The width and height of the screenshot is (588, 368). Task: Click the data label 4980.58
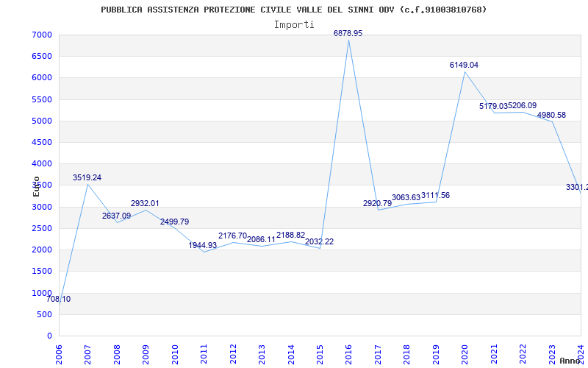pos(551,115)
